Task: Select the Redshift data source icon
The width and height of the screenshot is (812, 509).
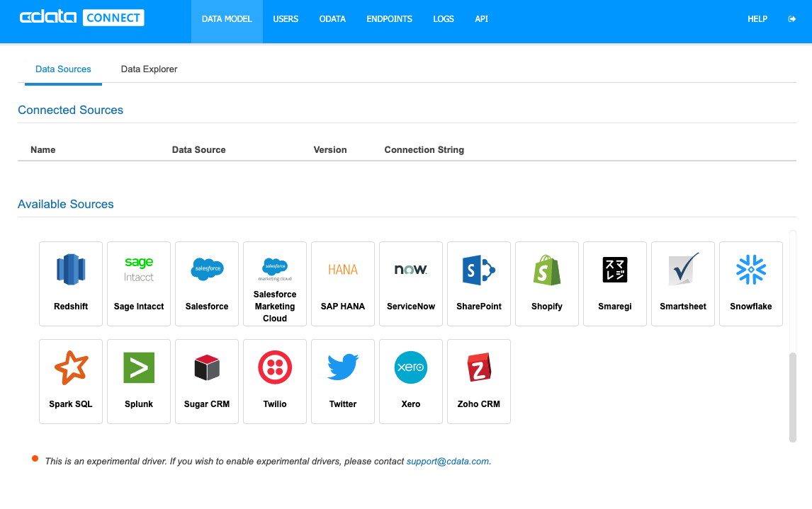Action: 71,270
